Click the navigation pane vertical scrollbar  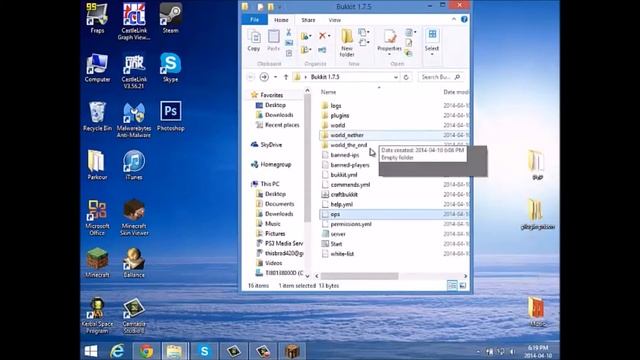click(307, 158)
